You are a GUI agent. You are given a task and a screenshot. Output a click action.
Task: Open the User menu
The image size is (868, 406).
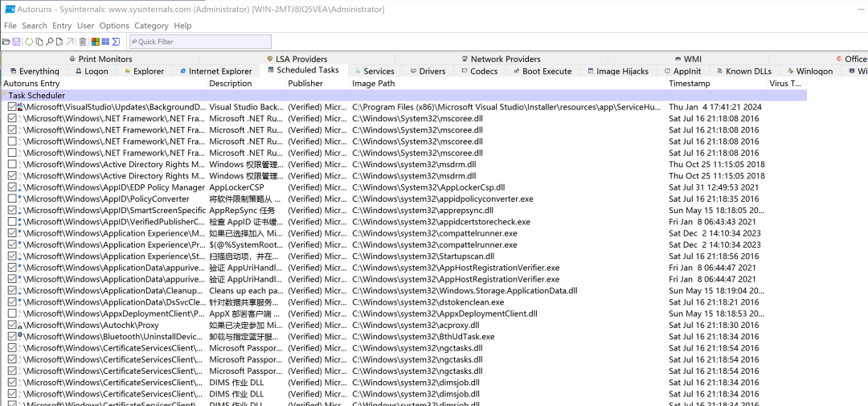86,26
